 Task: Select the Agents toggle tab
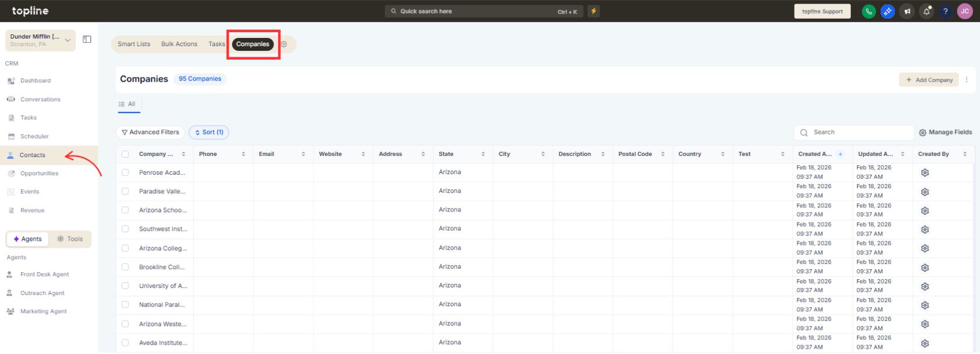[27, 239]
